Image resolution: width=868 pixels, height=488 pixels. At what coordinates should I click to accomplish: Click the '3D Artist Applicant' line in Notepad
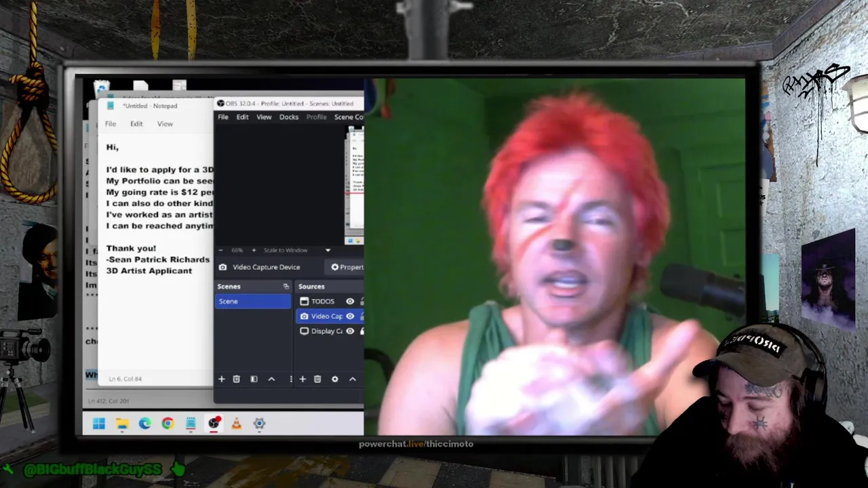pos(149,270)
